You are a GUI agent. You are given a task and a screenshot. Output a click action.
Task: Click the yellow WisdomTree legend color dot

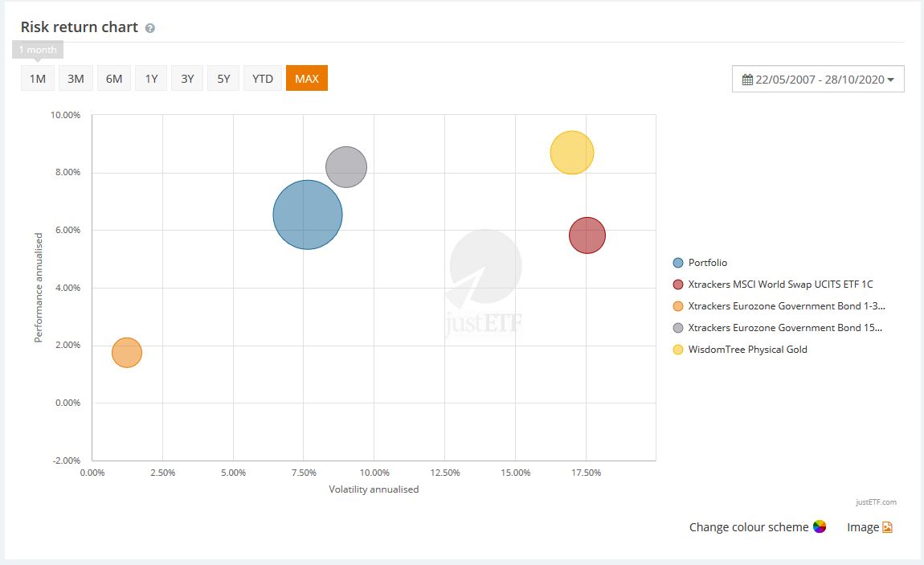[677, 350]
